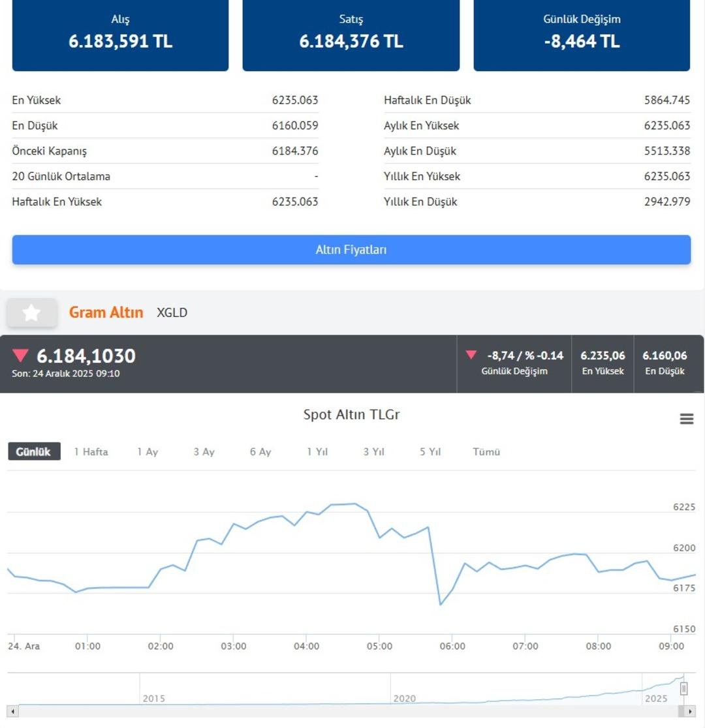Add Gram Altın to favorites with star
This screenshot has width=705, height=728.
(31, 313)
